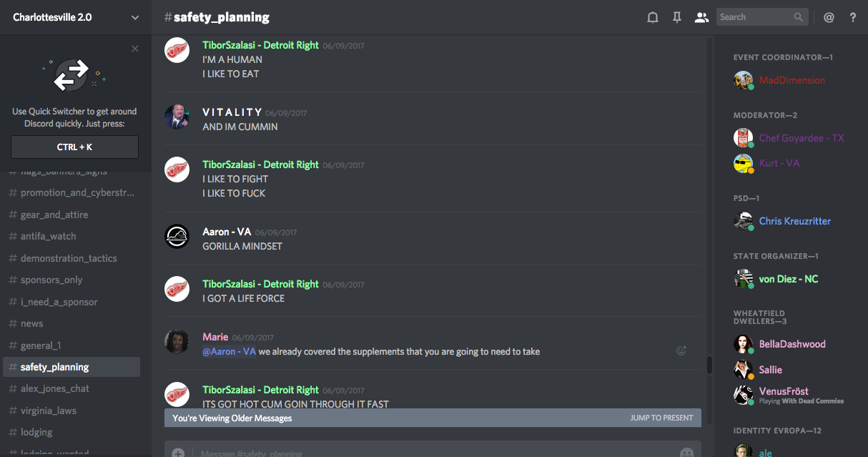
Task: Open notification settings bell icon
Action: pyautogui.click(x=652, y=17)
